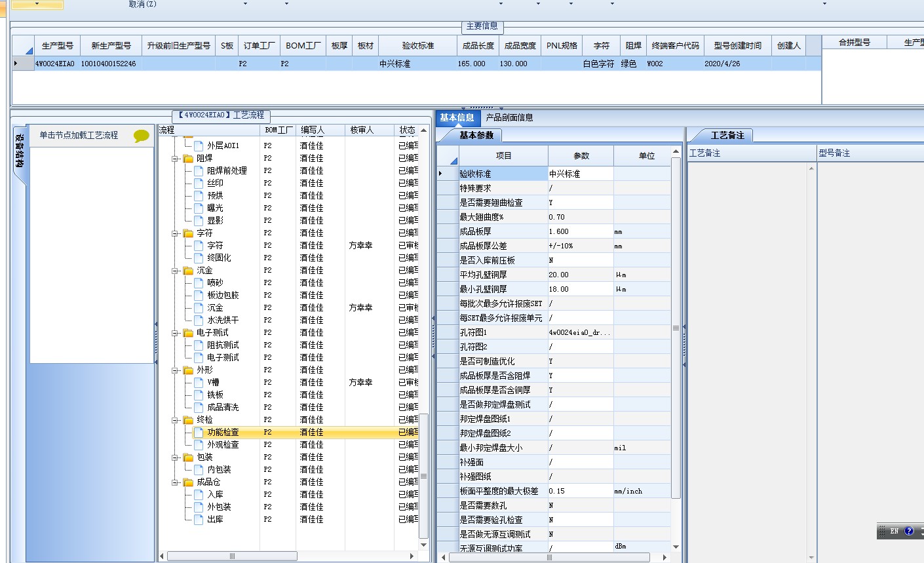Screen dimensions: 924x563
Task: Collapse the 包装 tree node
Action: (x=176, y=457)
